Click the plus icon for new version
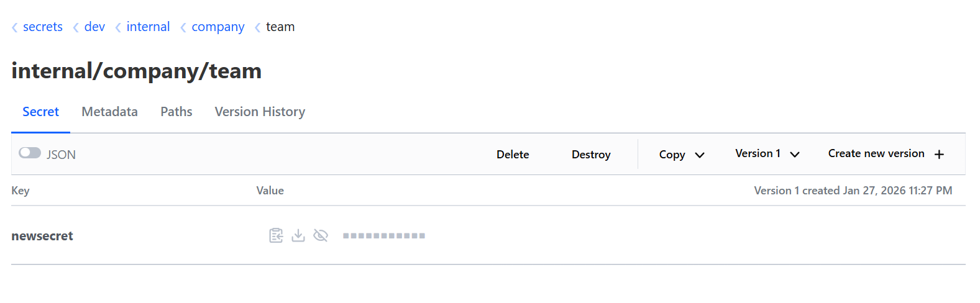Screen dimensions: 980x303 (939, 154)
